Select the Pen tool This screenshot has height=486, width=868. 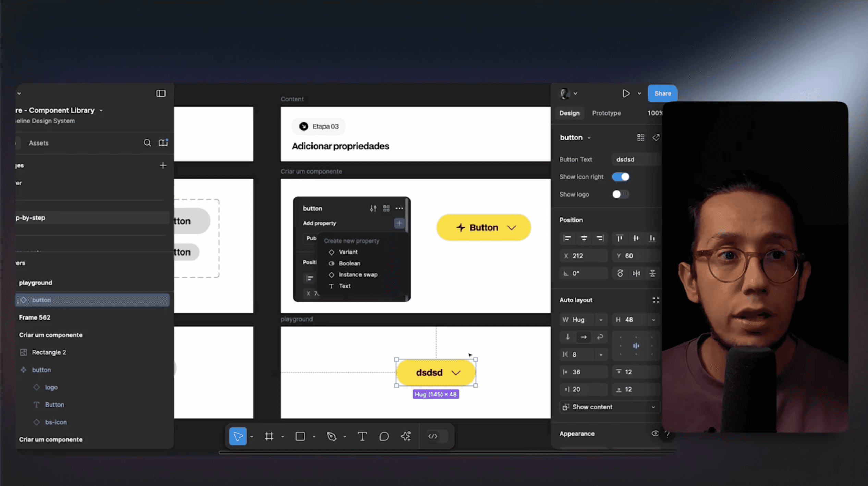click(331, 436)
